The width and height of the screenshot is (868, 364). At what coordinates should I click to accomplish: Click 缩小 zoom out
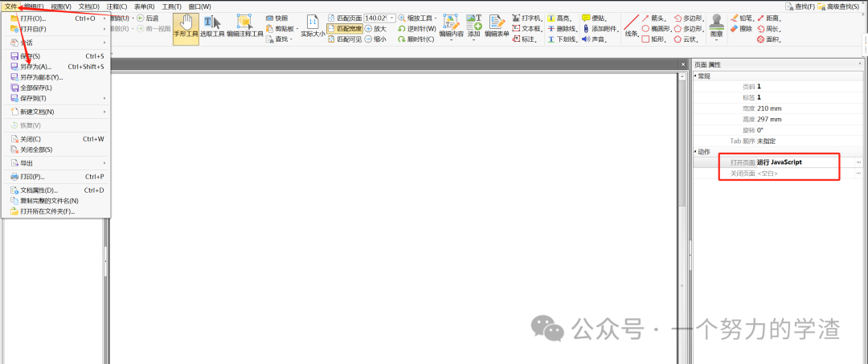tap(375, 39)
